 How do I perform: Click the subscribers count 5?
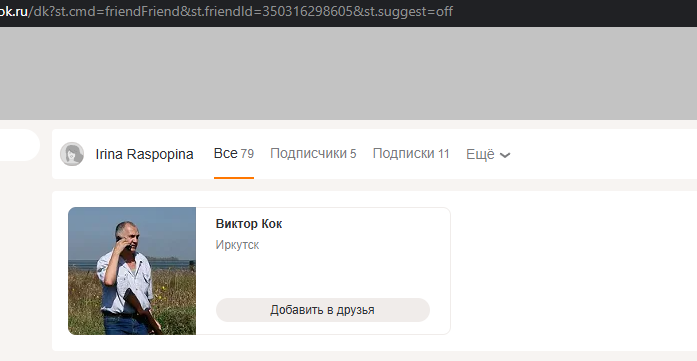[x=353, y=154]
